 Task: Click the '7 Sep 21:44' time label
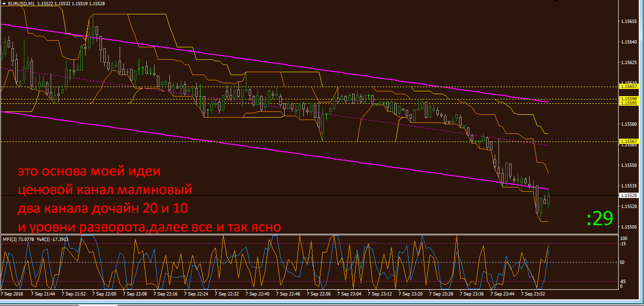click(44, 294)
